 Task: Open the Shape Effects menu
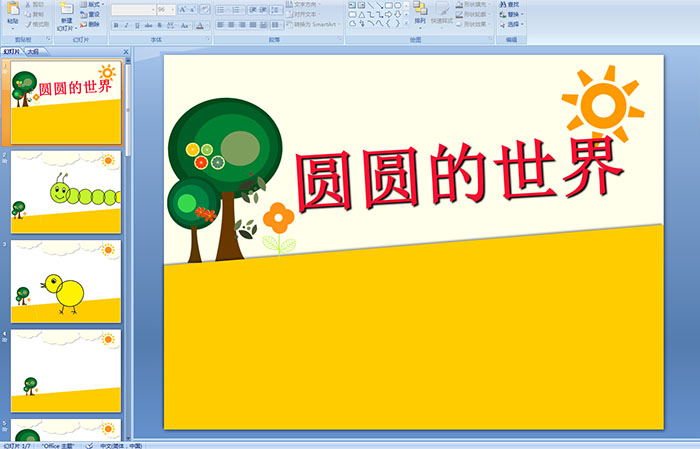473,24
